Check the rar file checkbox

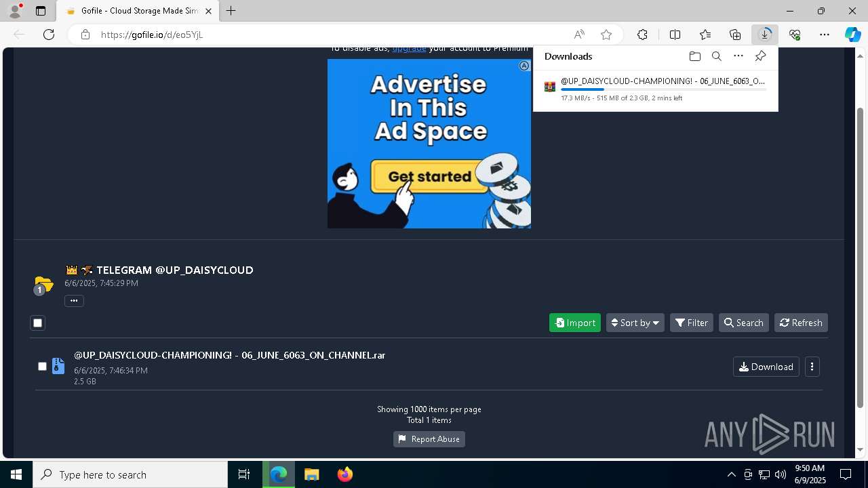pyautogui.click(x=42, y=367)
